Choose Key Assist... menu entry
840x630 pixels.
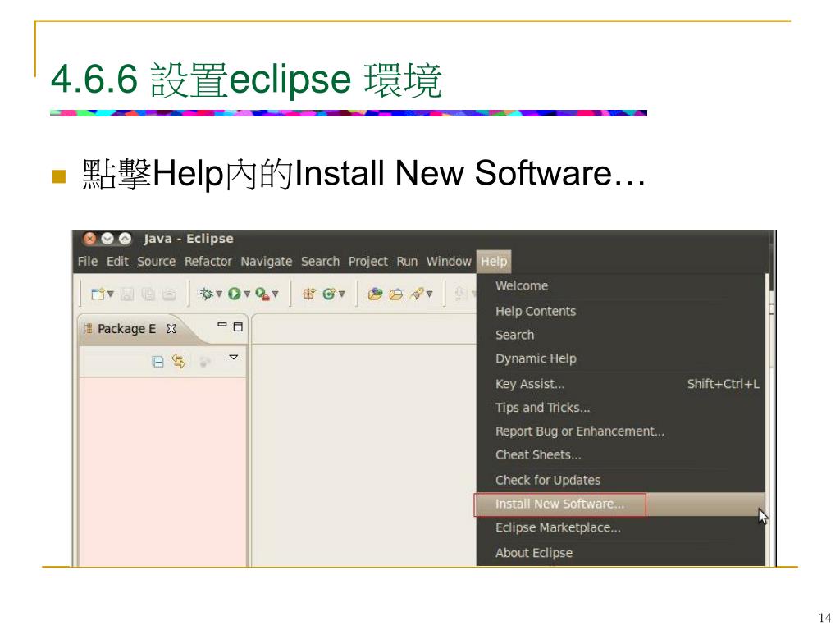click(620, 384)
